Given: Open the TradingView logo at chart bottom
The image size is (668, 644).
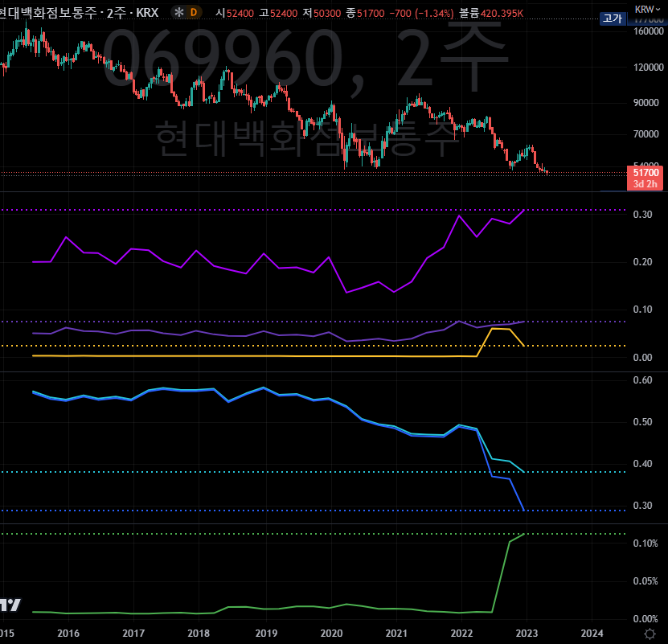Looking at the screenshot, I should coord(10,605).
